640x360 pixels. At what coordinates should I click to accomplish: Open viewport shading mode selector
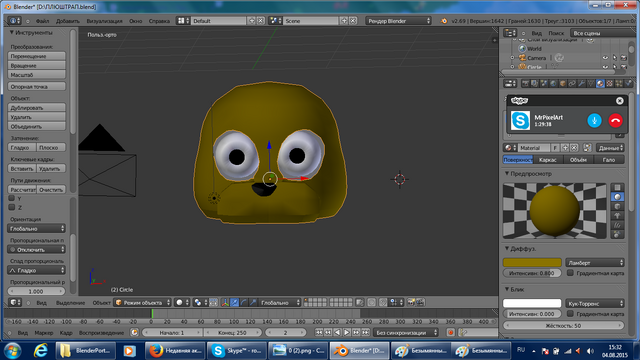pyautogui.click(x=182, y=303)
